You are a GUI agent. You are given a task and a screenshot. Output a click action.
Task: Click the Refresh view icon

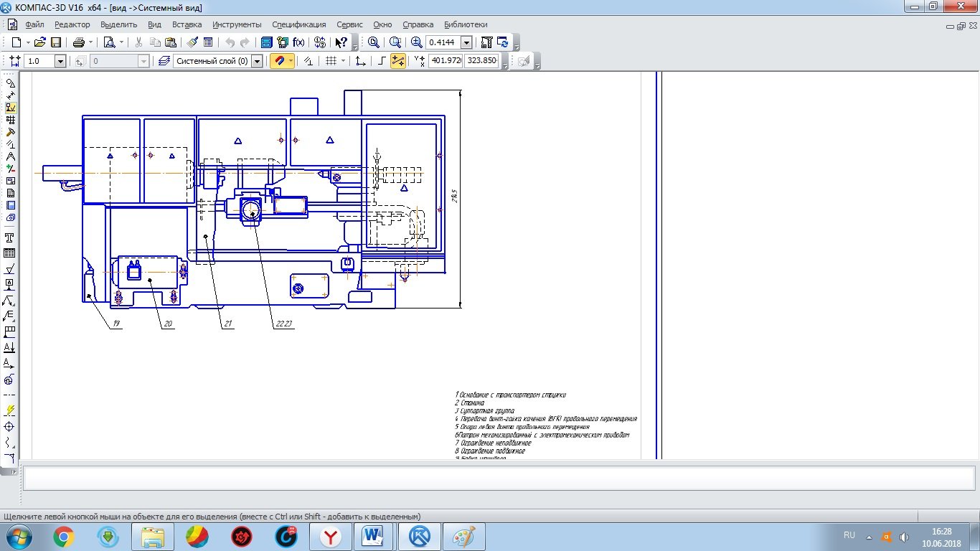click(x=503, y=42)
